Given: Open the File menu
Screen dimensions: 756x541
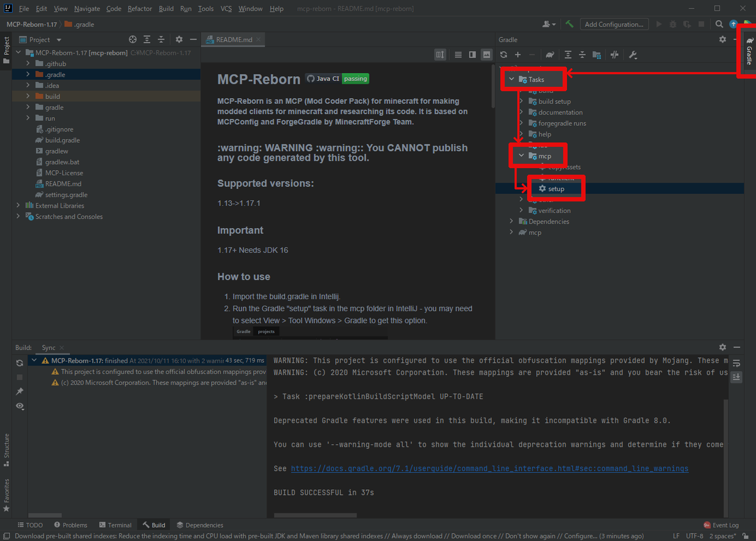Looking at the screenshot, I should [24, 9].
